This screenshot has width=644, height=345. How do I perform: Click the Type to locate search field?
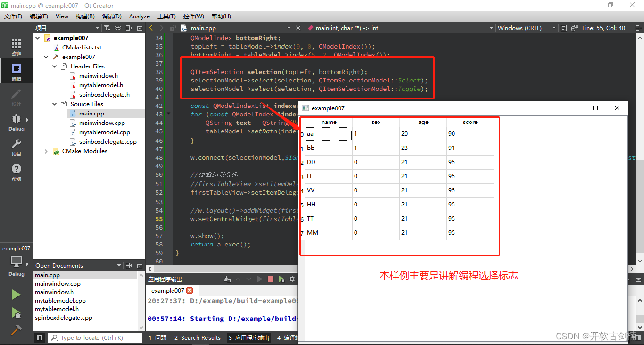pos(96,337)
